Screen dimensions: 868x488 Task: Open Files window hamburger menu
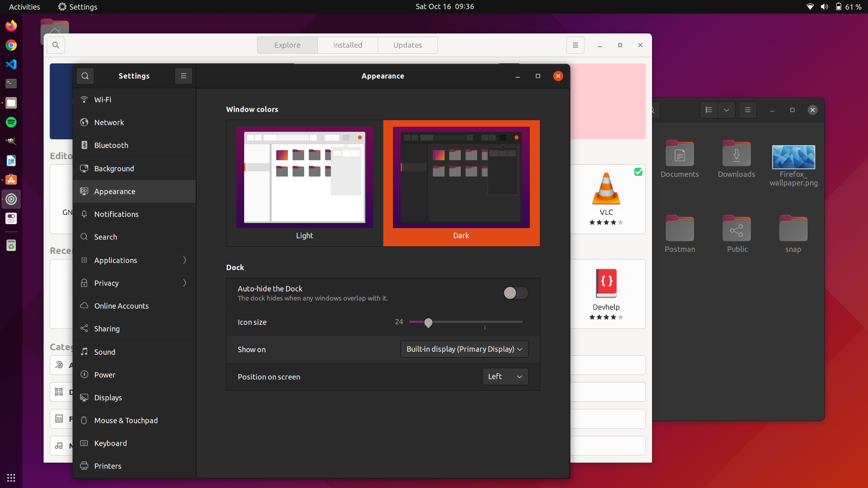[748, 110]
